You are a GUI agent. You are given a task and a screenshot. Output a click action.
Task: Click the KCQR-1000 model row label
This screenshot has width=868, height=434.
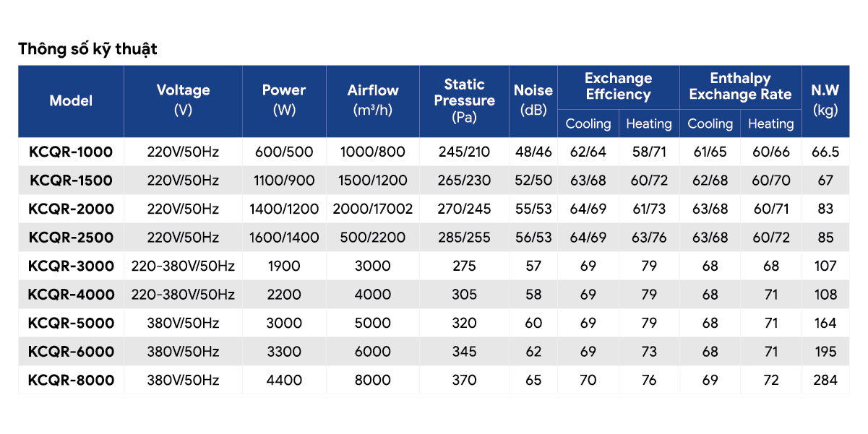pos(71,152)
